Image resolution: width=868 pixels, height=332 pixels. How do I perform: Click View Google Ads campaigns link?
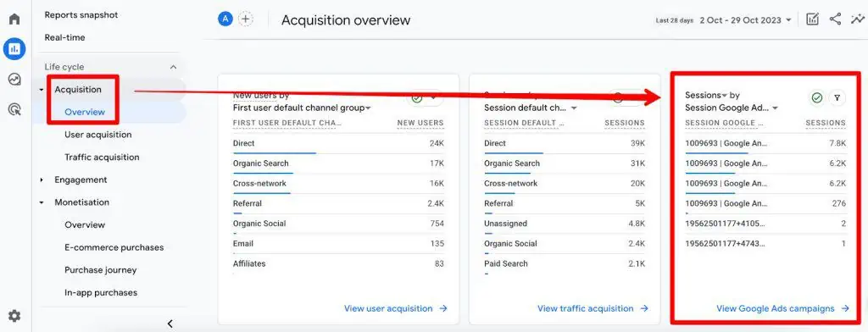782,309
